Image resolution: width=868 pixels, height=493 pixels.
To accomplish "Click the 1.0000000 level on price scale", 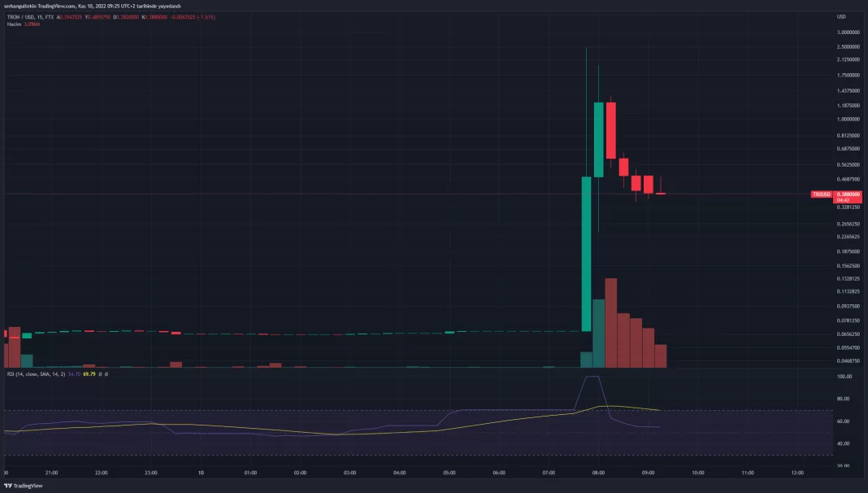I will click(848, 120).
